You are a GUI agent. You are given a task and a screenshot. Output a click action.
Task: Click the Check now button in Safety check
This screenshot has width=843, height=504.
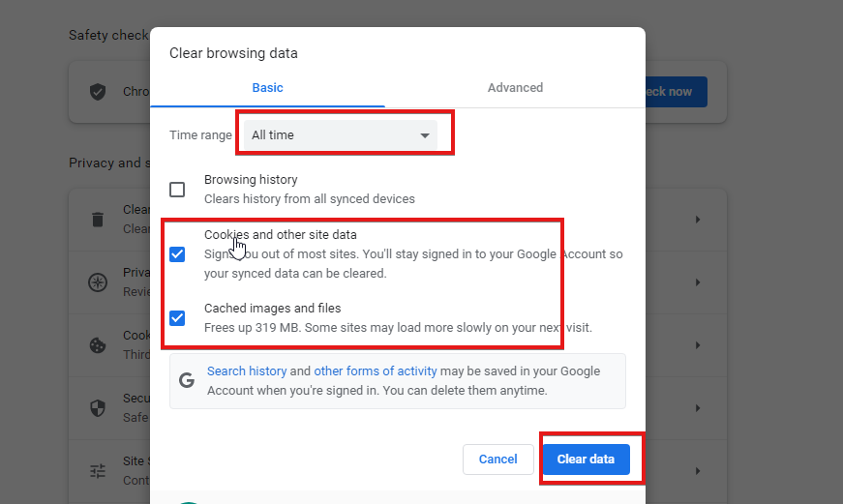pos(676,92)
